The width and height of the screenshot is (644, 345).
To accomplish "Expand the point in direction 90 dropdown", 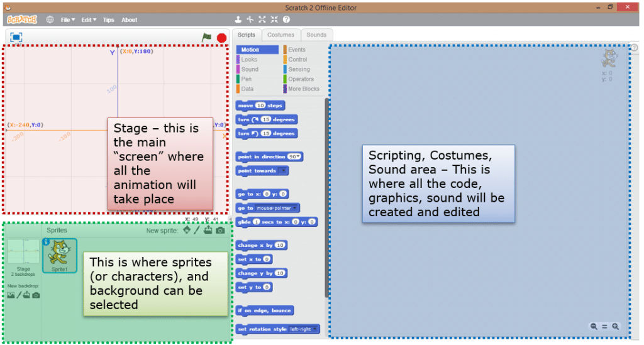I will [x=294, y=156].
